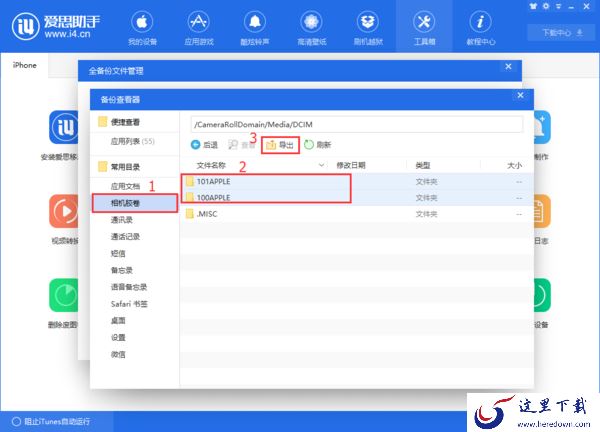The height and width of the screenshot is (432, 600).
Task: Open skin theme shirt icon
Action: pyautogui.click(x=533, y=6)
